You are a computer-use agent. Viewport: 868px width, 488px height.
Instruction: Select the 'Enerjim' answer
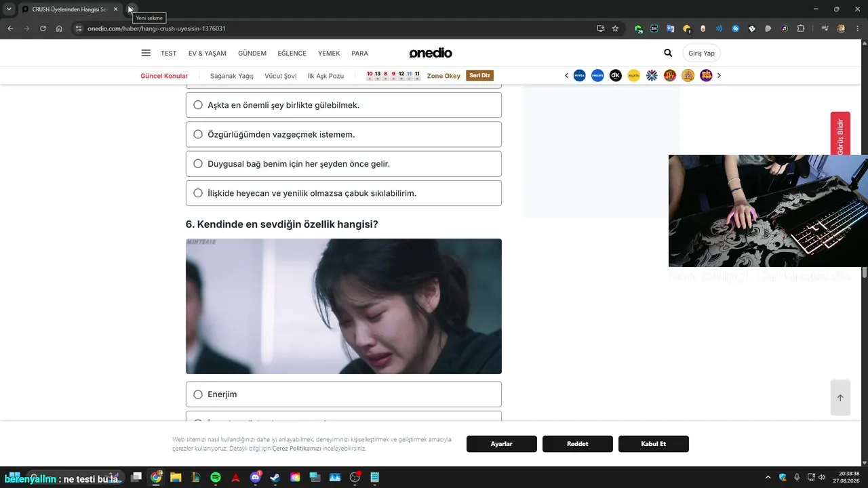tap(344, 394)
